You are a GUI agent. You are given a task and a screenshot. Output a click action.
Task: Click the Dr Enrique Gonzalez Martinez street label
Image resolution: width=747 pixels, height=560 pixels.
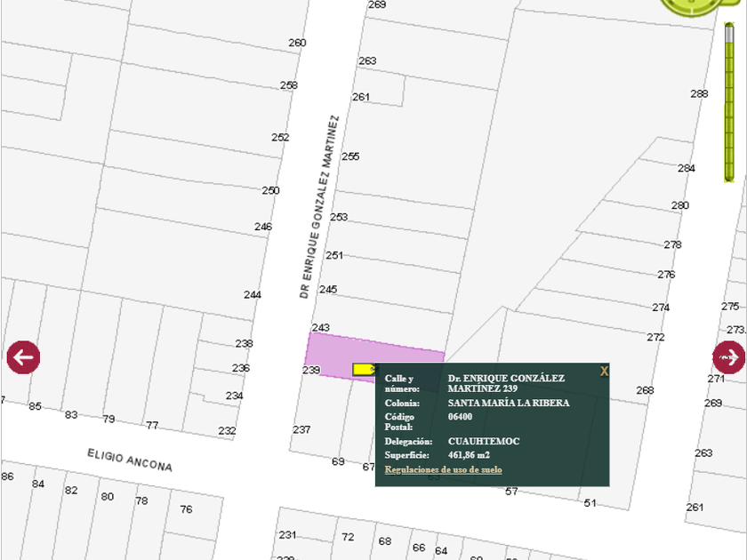319,206
